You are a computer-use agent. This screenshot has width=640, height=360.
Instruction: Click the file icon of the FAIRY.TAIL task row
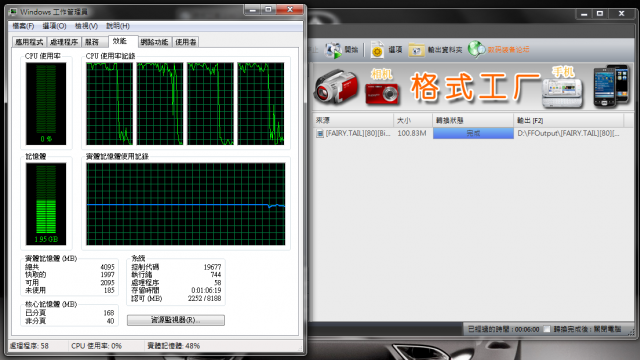coord(320,133)
